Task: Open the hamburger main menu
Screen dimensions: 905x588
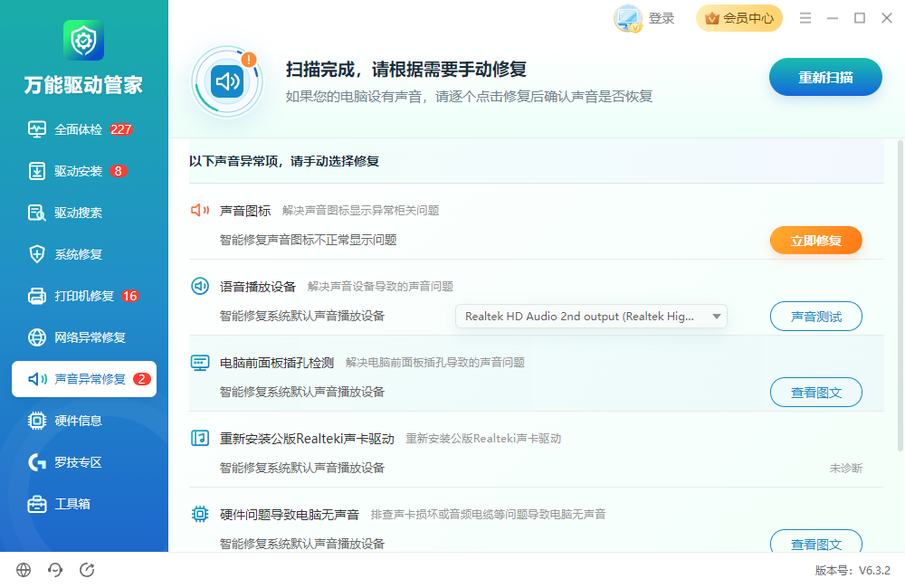Action: 805,18
